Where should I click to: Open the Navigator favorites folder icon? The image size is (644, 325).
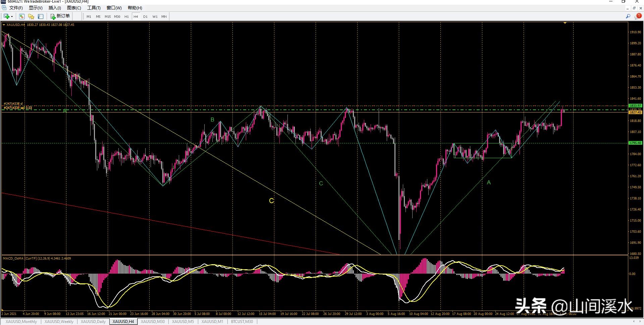pos(31,16)
